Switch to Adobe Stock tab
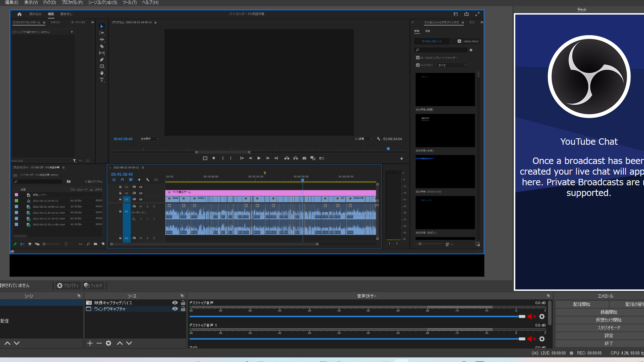Viewport: 644px width, 362px height. pyautogui.click(x=468, y=41)
